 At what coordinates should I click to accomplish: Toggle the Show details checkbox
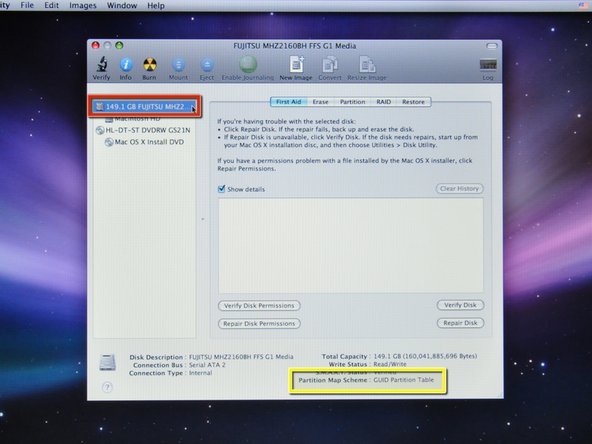click(222, 189)
